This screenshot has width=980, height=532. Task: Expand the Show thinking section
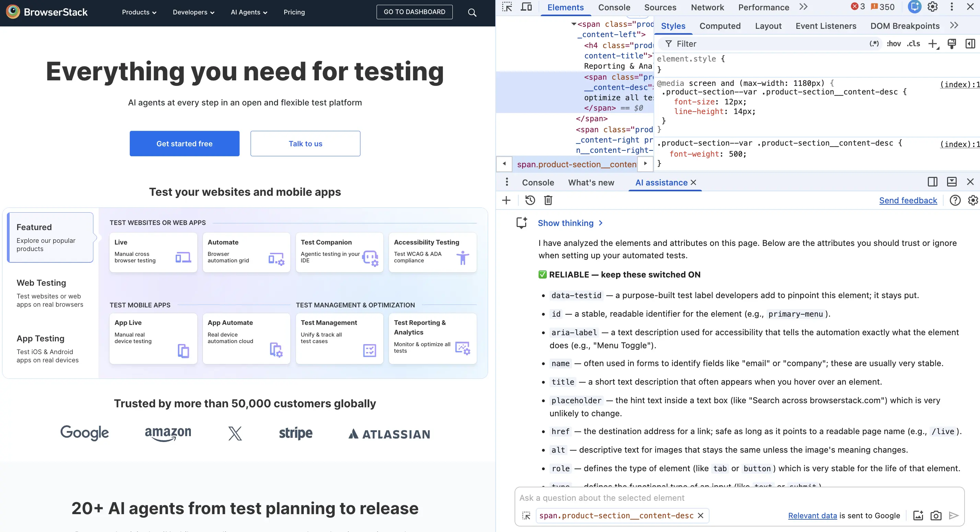[x=570, y=223]
